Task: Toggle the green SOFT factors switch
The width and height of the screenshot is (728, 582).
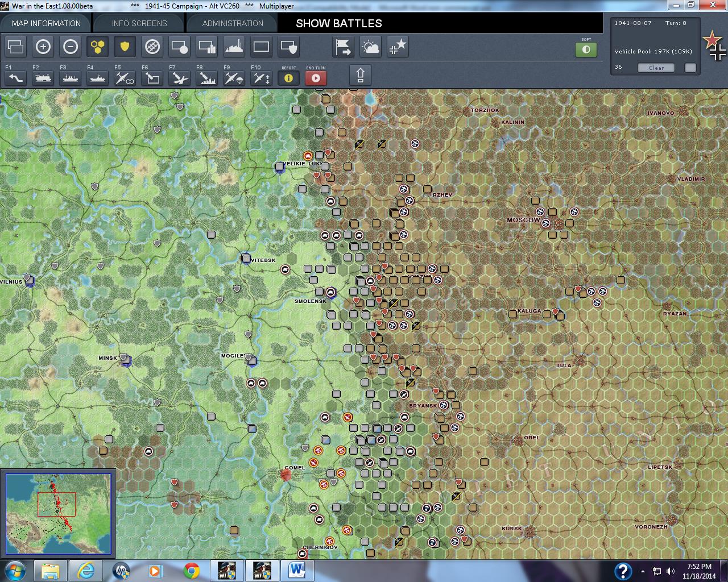Action: pos(586,49)
